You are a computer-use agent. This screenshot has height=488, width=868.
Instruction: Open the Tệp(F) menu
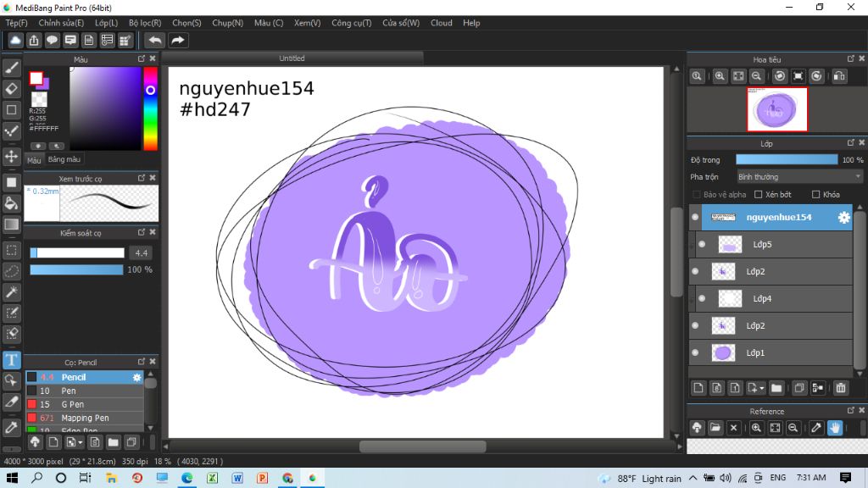pos(17,23)
